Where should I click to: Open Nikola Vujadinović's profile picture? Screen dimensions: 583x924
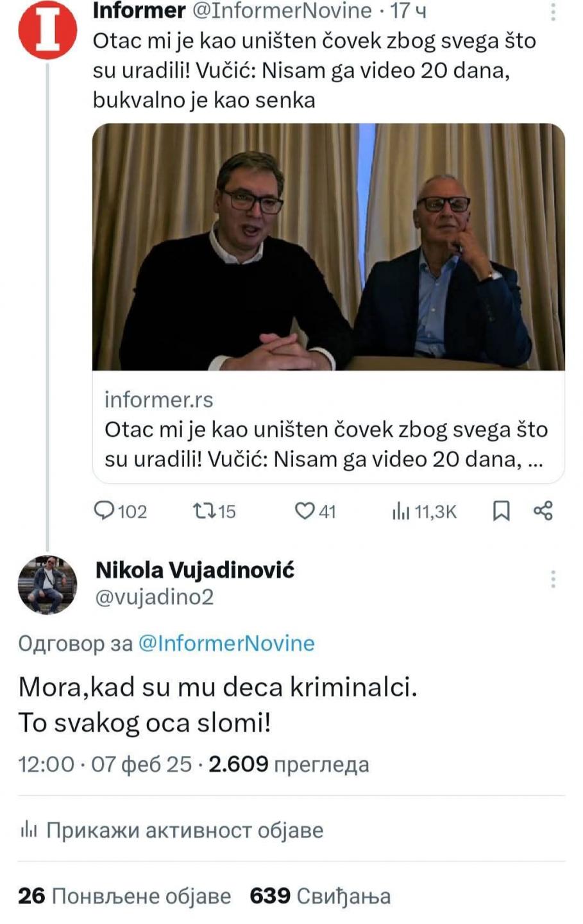tap(47, 585)
